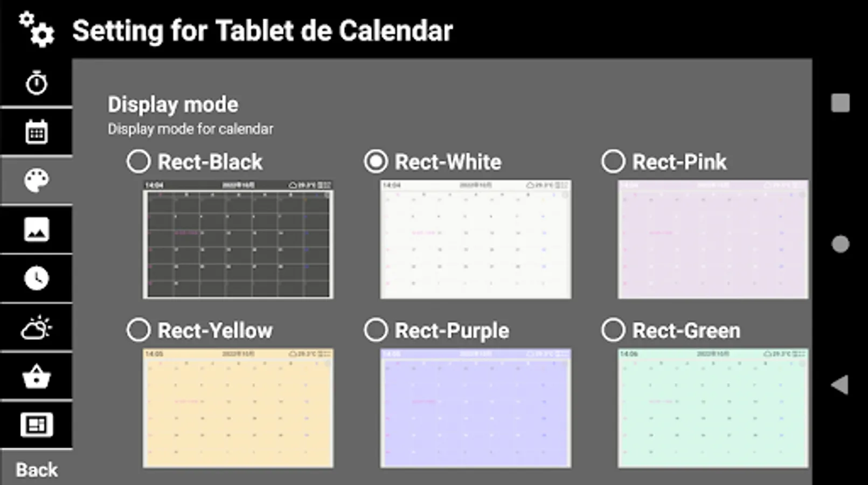
Task: Select the Rect-Yellow display mode
Action: click(138, 329)
